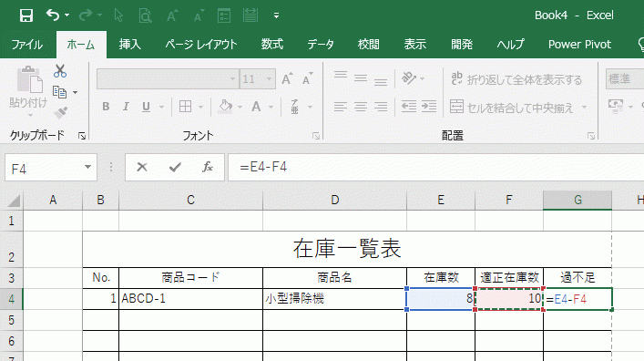Open the 配置 dialog launcher
This screenshot has height=361, width=644.
pyautogui.click(x=591, y=136)
